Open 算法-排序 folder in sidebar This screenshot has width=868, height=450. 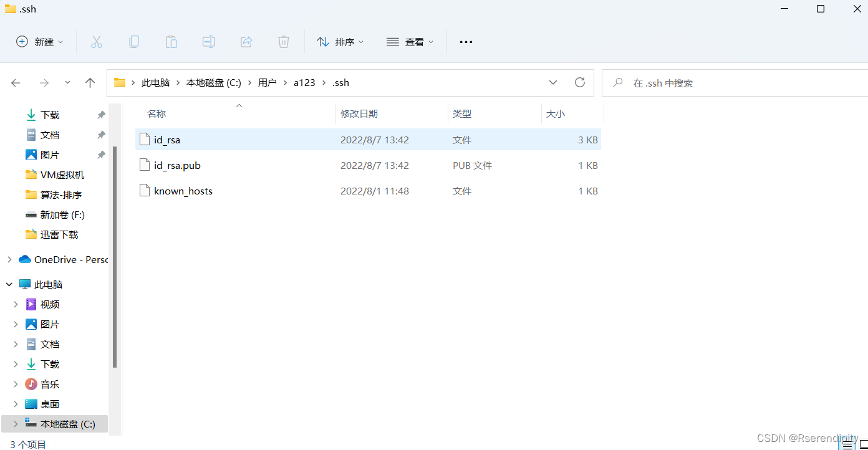tap(61, 195)
